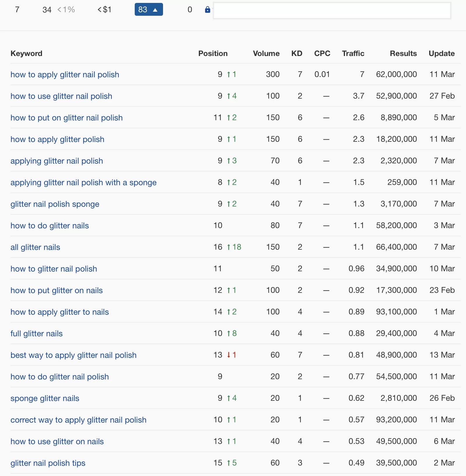This screenshot has height=476, width=466.
Task: Select 'applying glitter nail polish with a sponge'
Action: tap(83, 183)
